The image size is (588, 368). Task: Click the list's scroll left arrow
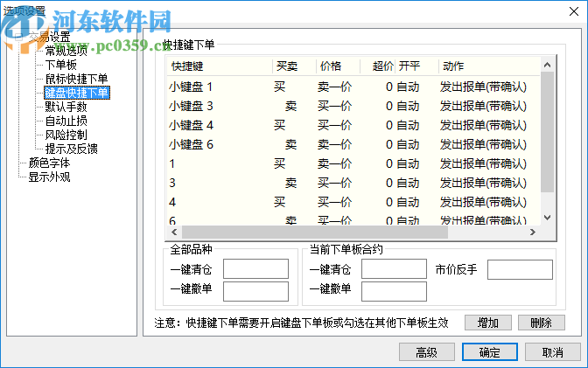click(x=174, y=233)
